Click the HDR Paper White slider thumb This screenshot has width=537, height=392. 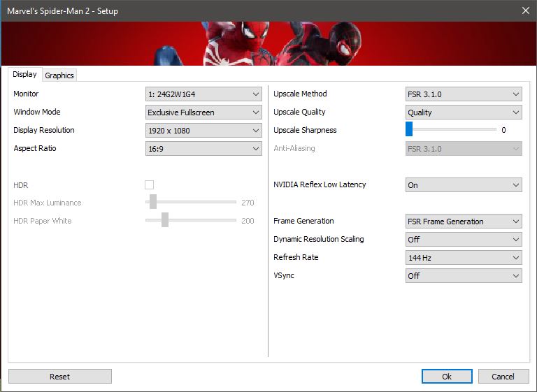pyautogui.click(x=165, y=220)
